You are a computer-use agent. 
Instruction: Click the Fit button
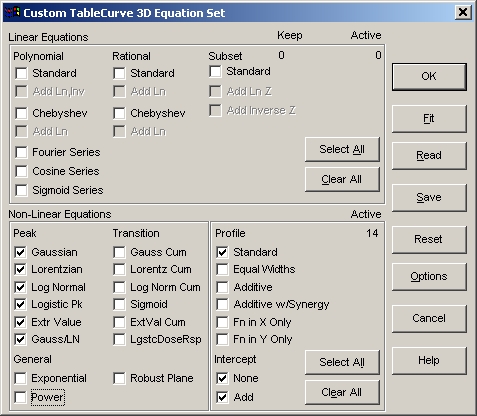click(x=429, y=119)
